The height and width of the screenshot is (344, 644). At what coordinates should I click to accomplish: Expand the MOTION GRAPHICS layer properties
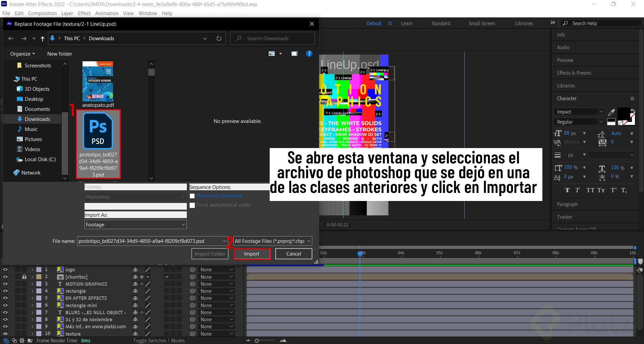(33, 284)
